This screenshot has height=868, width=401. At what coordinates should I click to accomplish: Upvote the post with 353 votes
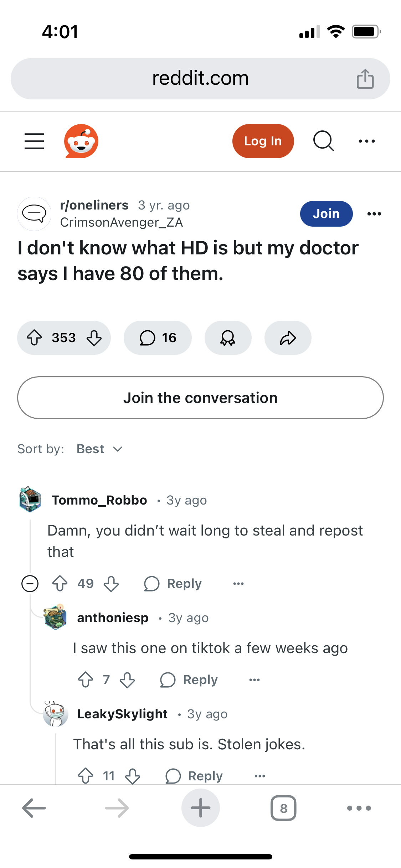point(35,337)
